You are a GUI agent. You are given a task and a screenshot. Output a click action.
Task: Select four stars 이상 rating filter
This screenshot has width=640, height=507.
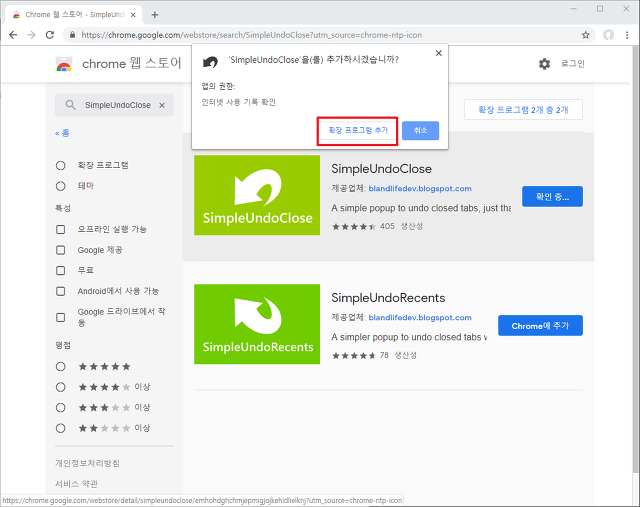click(x=60, y=387)
